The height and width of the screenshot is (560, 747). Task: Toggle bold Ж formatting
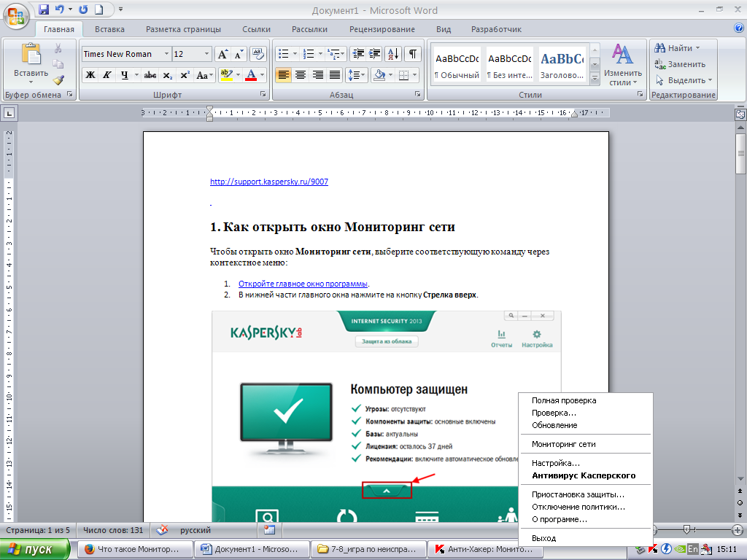coord(90,75)
